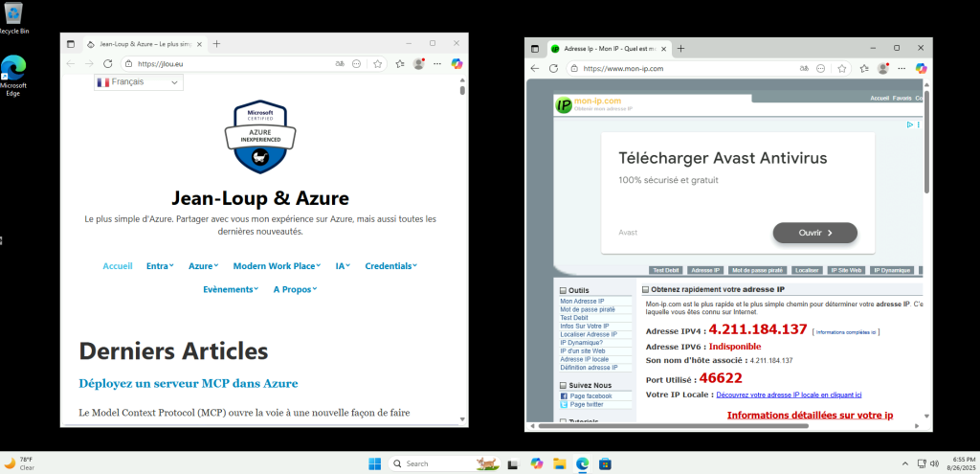Viewport: 980px width, 474px height.
Task: Refresh the jlou.eu page
Action: [107, 64]
